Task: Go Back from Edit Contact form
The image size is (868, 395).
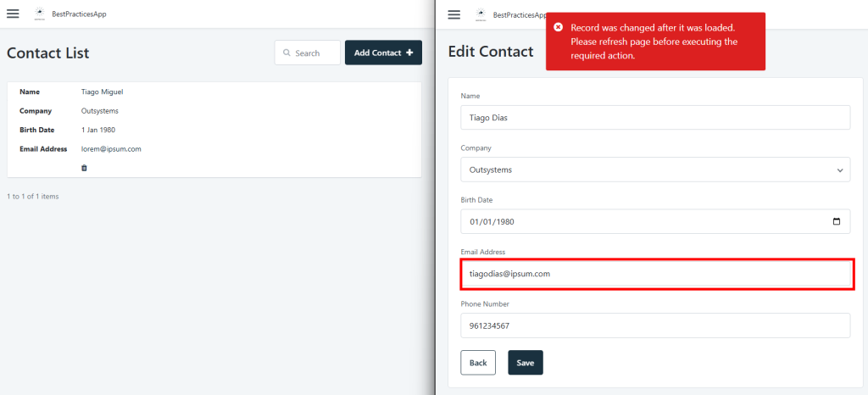Action: click(x=478, y=363)
